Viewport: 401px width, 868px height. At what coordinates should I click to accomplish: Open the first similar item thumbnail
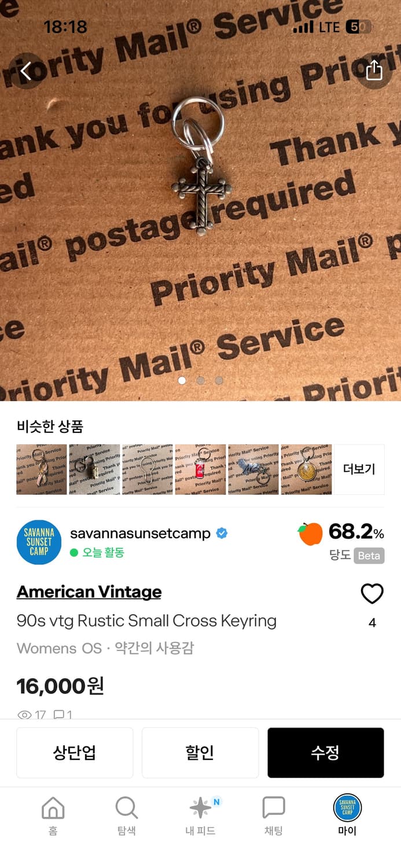coord(42,469)
